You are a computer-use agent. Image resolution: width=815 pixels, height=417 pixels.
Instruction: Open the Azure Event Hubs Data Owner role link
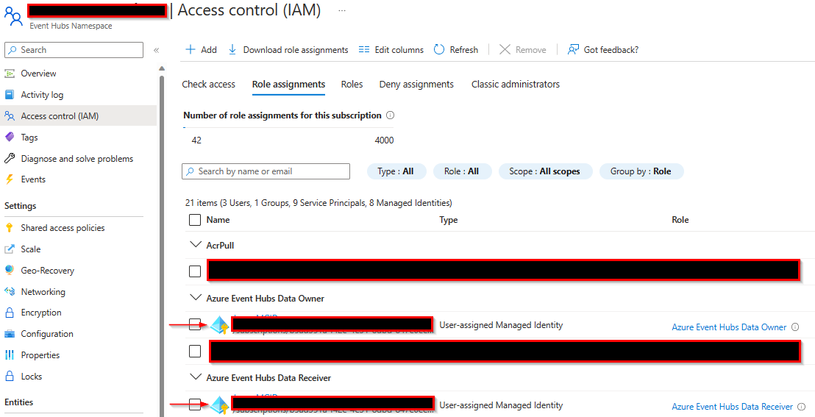[x=729, y=327]
